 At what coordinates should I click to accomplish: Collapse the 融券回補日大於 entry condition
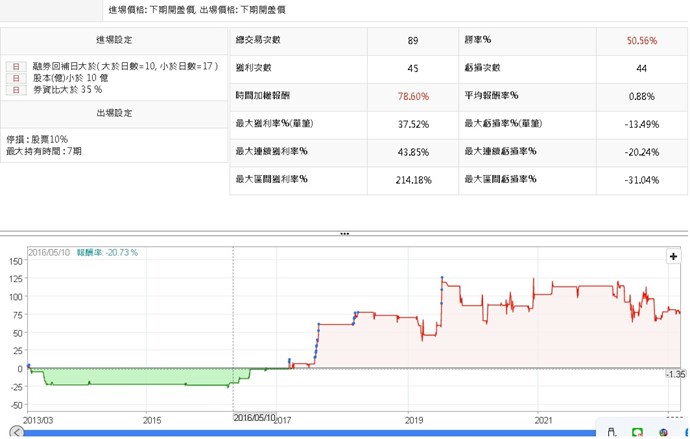coord(13,66)
